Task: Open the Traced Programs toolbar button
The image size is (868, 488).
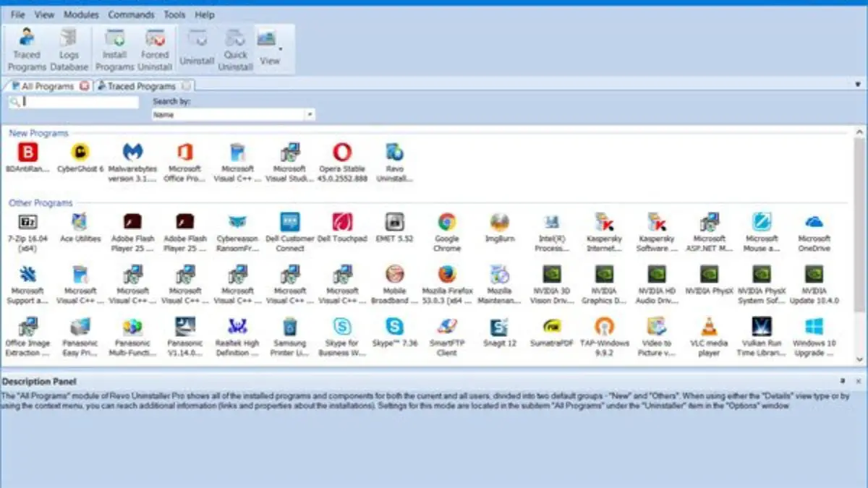Action: tap(27, 48)
